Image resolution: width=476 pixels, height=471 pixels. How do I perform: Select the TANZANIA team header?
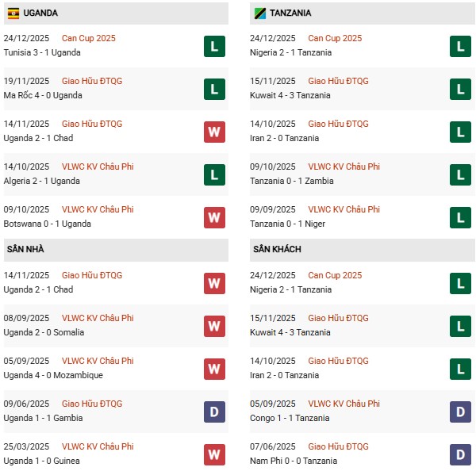point(290,13)
